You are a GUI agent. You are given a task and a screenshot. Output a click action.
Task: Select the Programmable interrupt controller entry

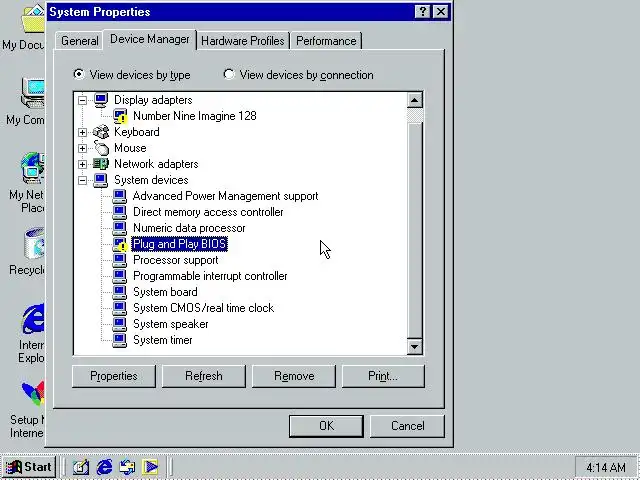point(210,276)
